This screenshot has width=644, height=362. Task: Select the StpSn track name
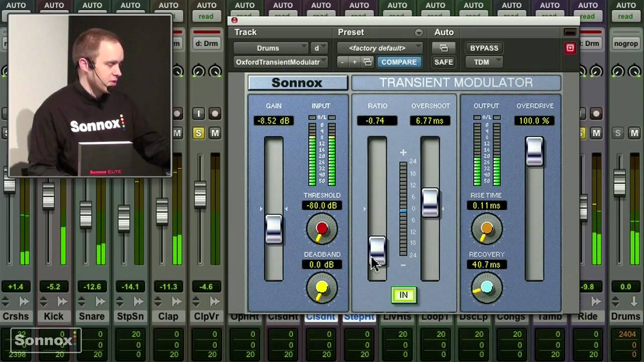pyautogui.click(x=130, y=317)
